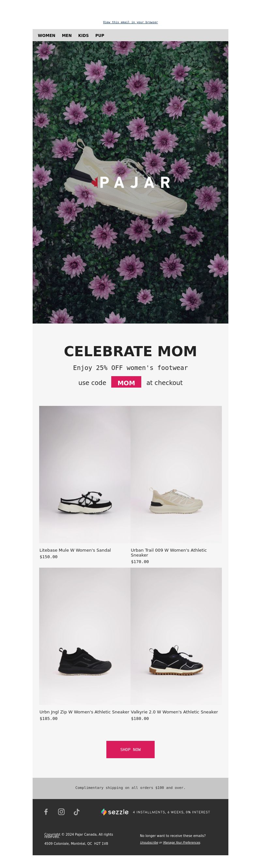Open the WOMEN menu item

tap(46, 35)
